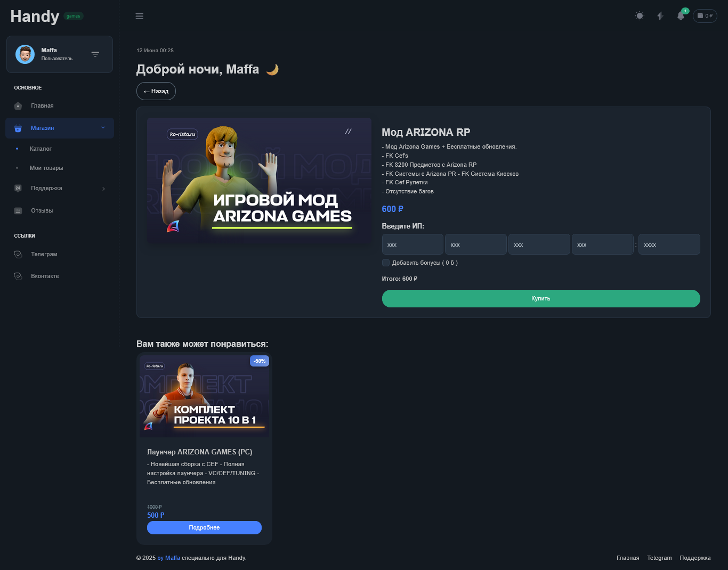Open the Телеграм link
Image resolution: width=728 pixels, height=570 pixels.
[44, 254]
